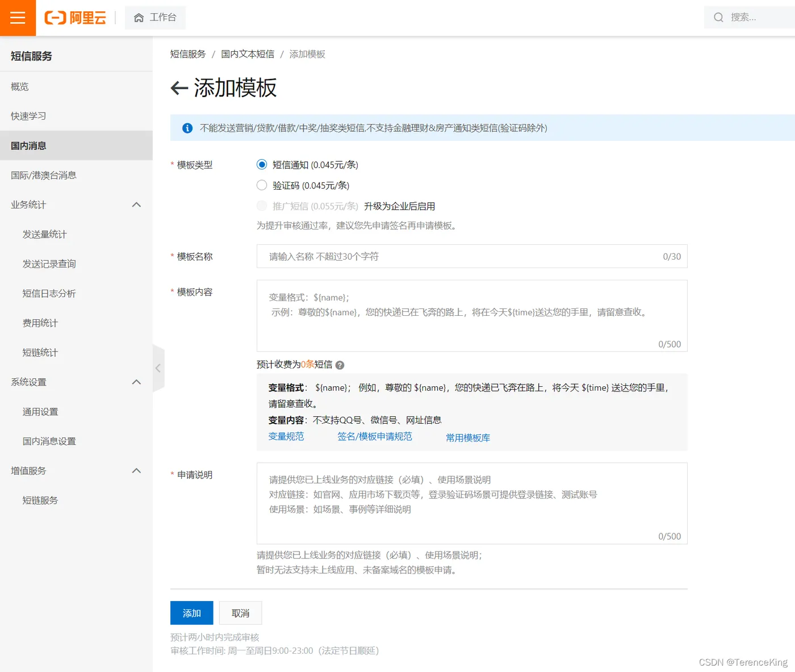The image size is (795, 672).
Task: Focus the 申请说明 text area
Action: click(472, 503)
